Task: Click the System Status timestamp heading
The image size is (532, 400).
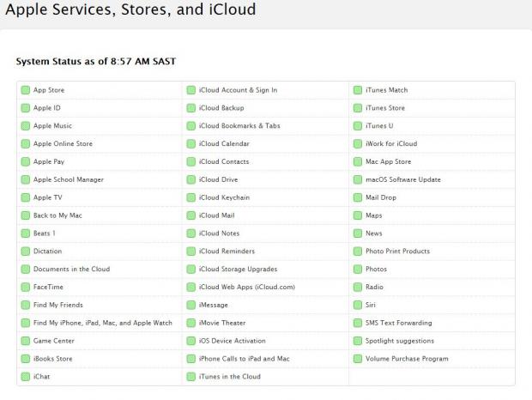Action: point(96,62)
